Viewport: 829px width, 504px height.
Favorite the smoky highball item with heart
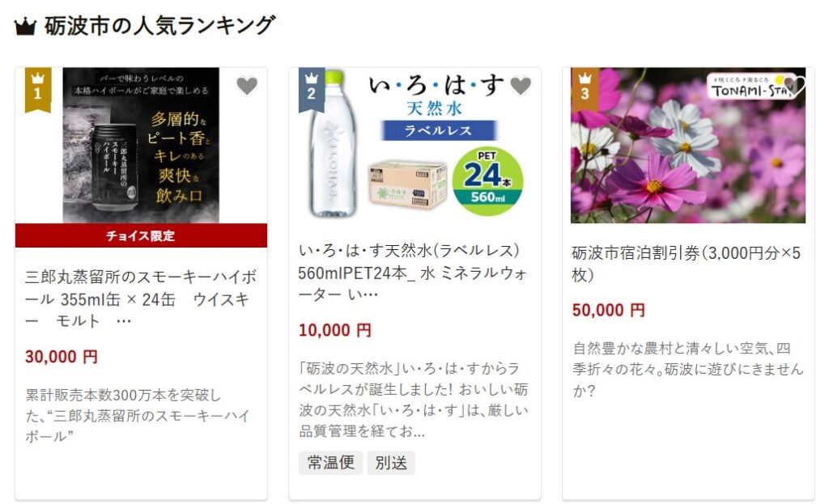[x=246, y=86]
